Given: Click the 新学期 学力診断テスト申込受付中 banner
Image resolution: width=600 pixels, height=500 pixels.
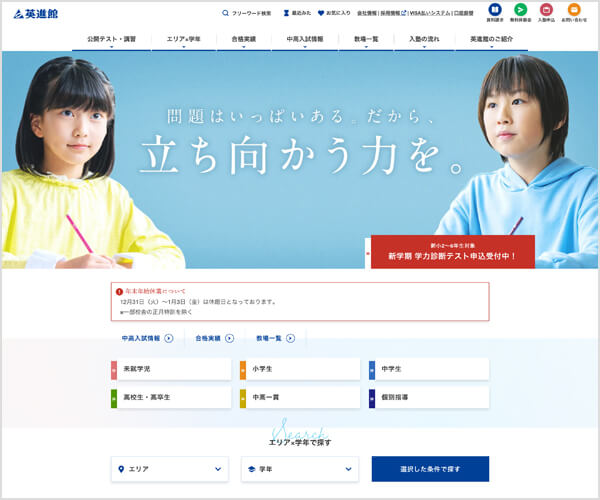Looking at the screenshot, I should tap(452, 252).
